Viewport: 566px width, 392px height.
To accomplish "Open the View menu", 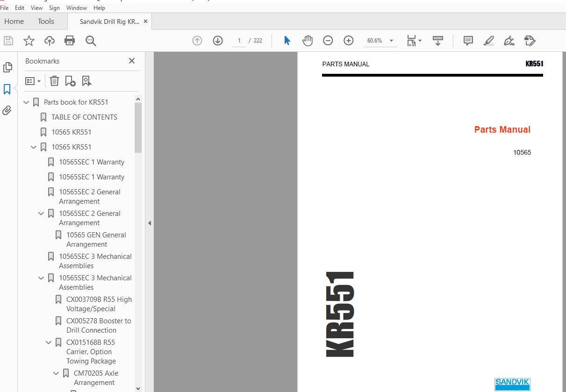I will (x=36, y=8).
